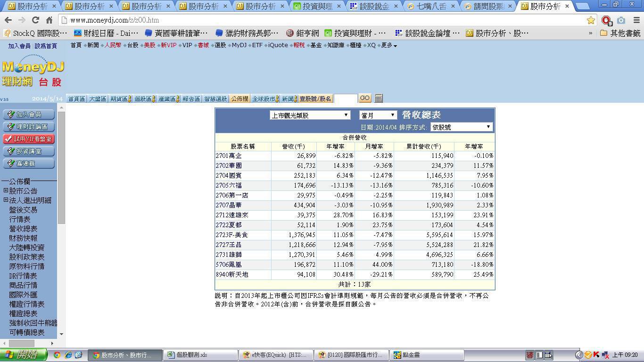Image resolution: width=644 pixels, height=362 pixels.
Task: Open the calculator icon next to GO
Action: 379,99
